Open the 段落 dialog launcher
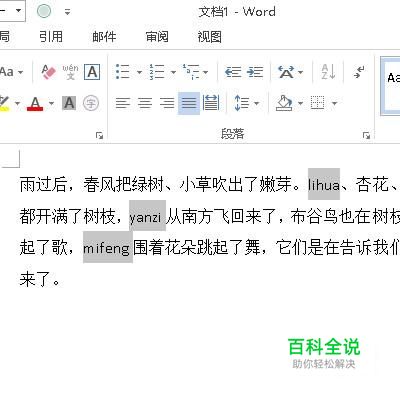This screenshot has width=400, height=400. (367, 135)
